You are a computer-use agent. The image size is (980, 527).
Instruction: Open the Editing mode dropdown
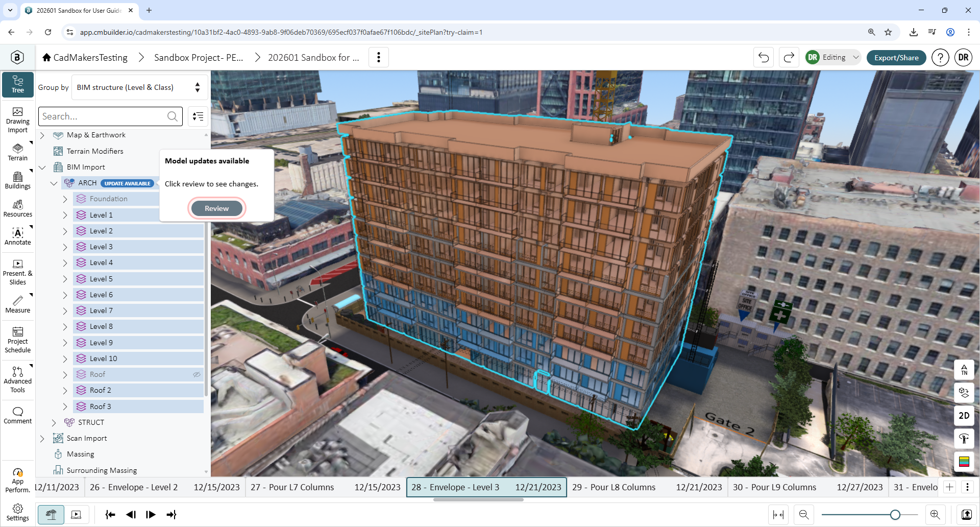833,57
